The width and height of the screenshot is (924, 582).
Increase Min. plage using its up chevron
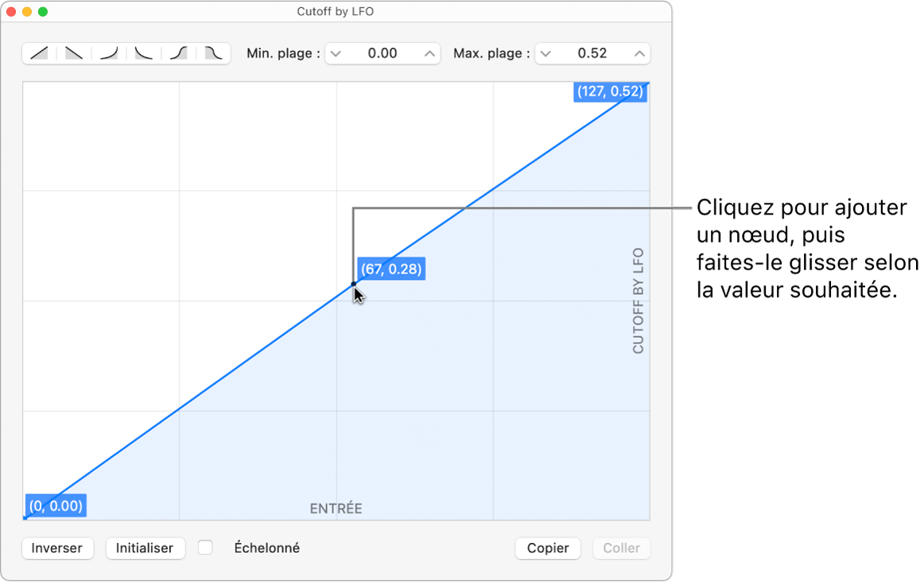(x=429, y=52)
